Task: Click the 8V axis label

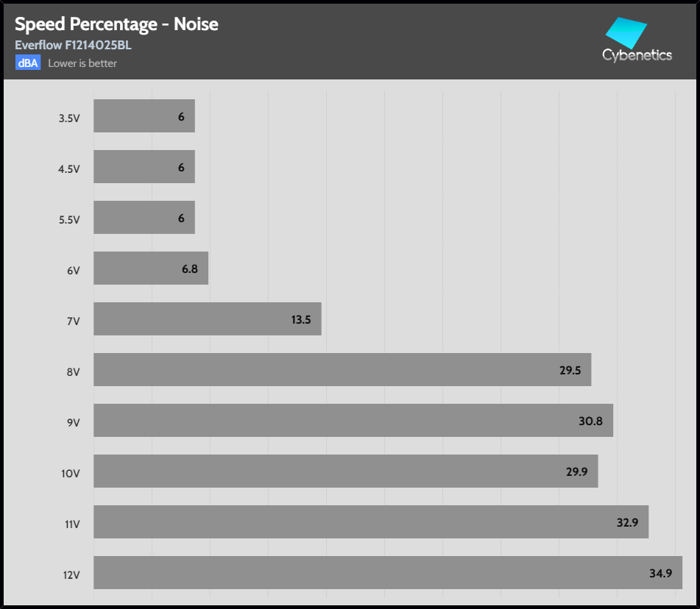Action: 73,371
